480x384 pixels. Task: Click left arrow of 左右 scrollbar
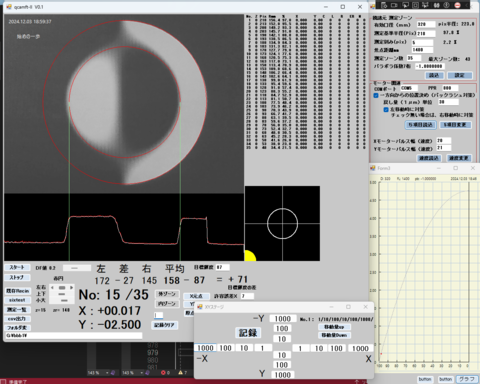coord(52,287)
